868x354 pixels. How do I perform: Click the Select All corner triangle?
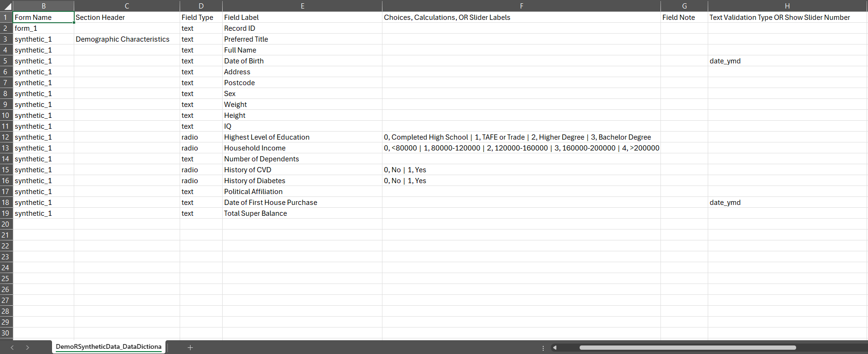(7, 6)
